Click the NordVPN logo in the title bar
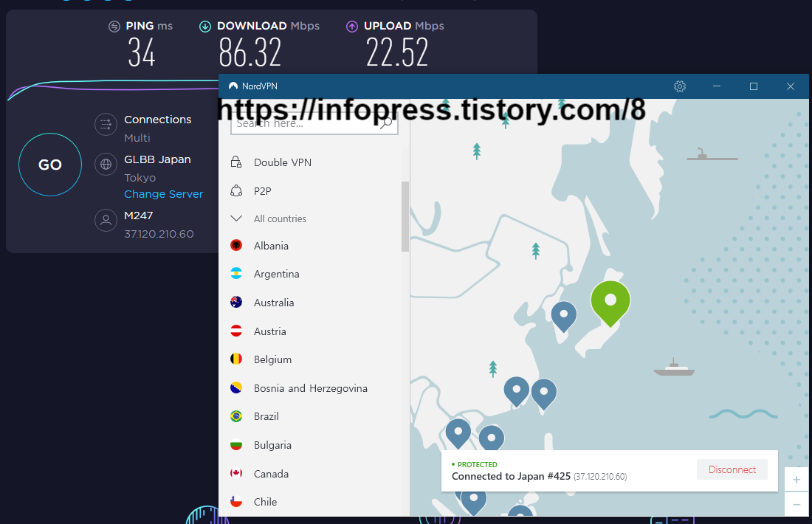Image resolution: width=812 pixels, height=524 pixels. pos(233,86)
